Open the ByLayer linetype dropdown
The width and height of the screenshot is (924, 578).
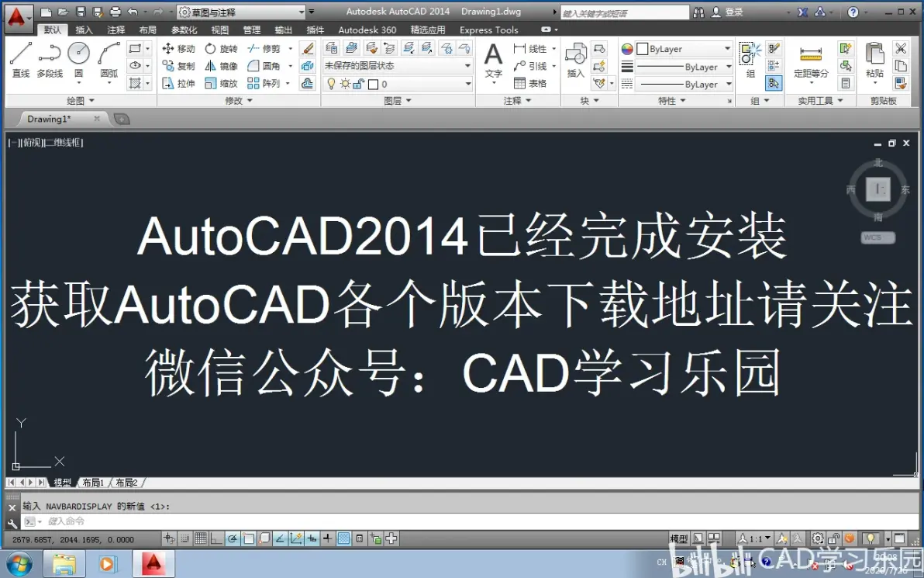click(x=684, y=85)
